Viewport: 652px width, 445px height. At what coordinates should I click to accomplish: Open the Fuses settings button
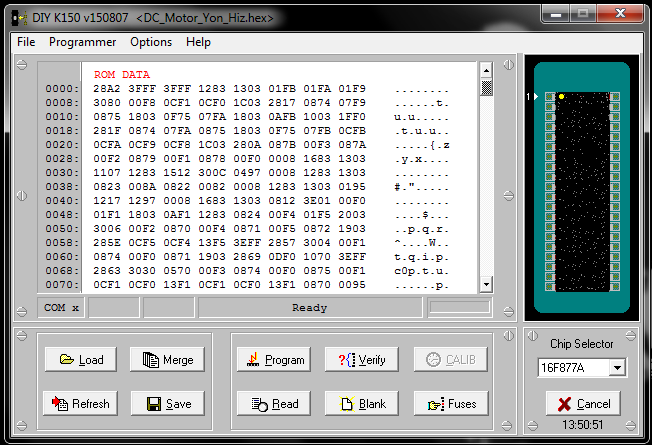pos(451,403)
